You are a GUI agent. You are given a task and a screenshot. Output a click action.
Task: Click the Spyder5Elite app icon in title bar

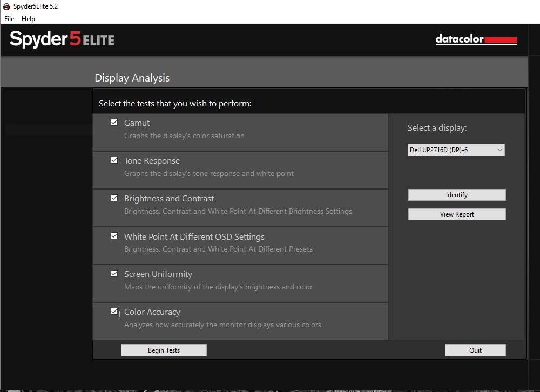pos(6,6)
